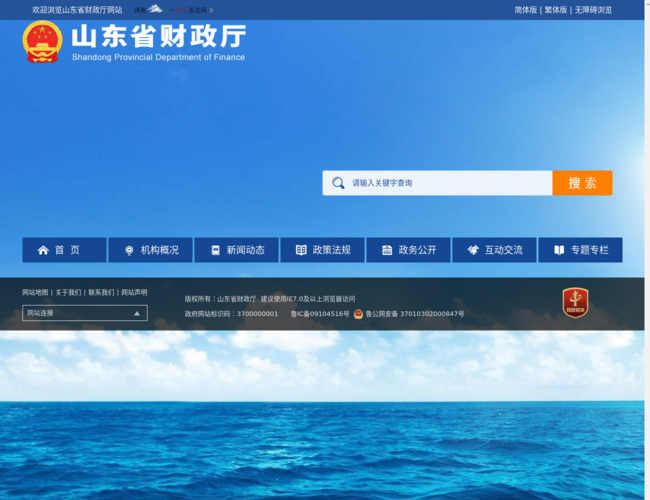This screenshot has width=650, height=500.
Task: Click the orange 搜索 button
Action: coord(582,183)
